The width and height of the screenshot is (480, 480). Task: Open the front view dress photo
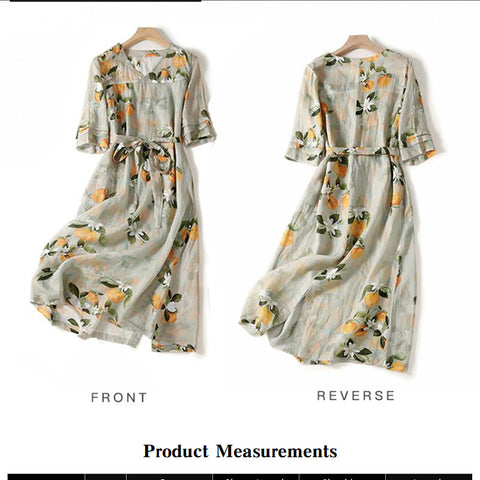click(123, 190)
